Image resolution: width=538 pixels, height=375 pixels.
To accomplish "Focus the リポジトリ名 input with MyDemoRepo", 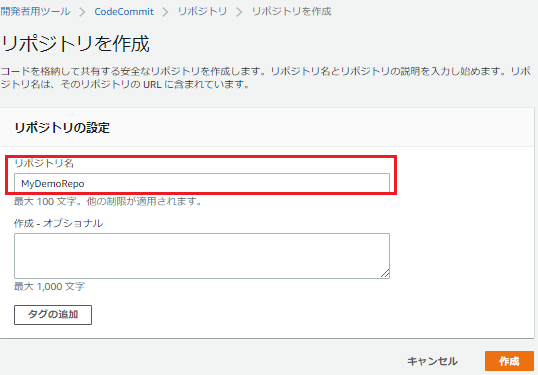I will [202, 183].
